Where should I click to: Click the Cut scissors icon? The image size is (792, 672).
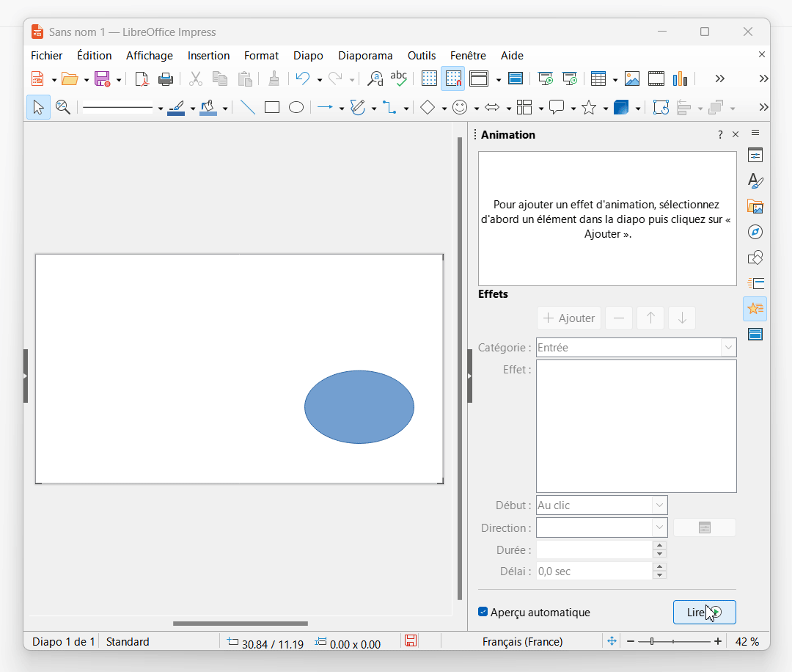pos(196,78)
